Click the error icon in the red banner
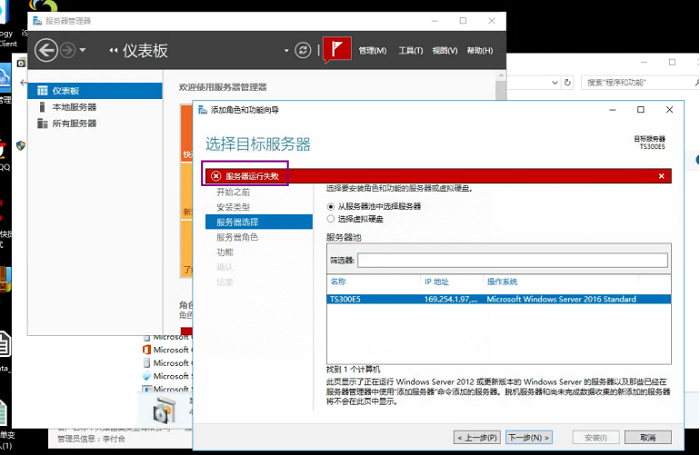Viewport: 700px width, 455px height. [x=216, y=176]
